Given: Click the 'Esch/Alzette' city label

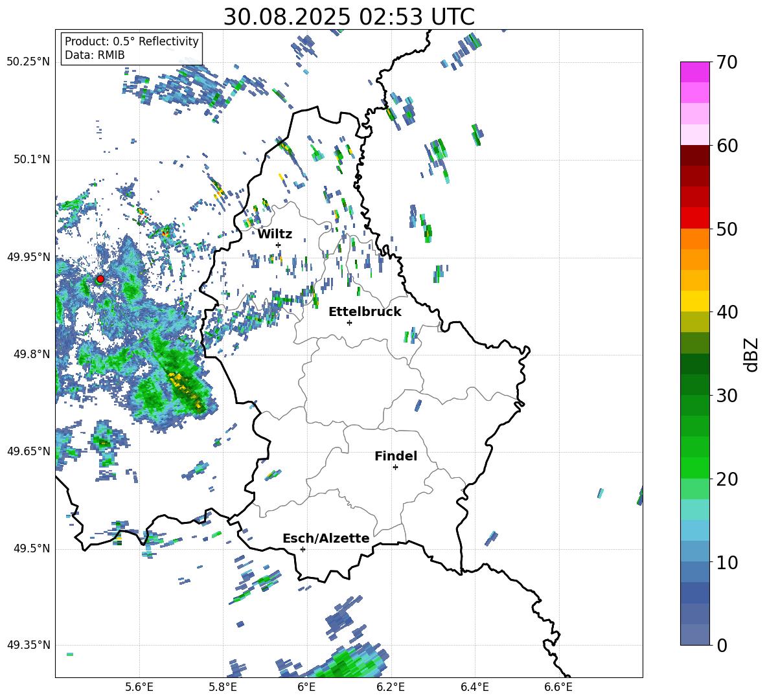Looking at the screenshot, I should tap(326, 538).
